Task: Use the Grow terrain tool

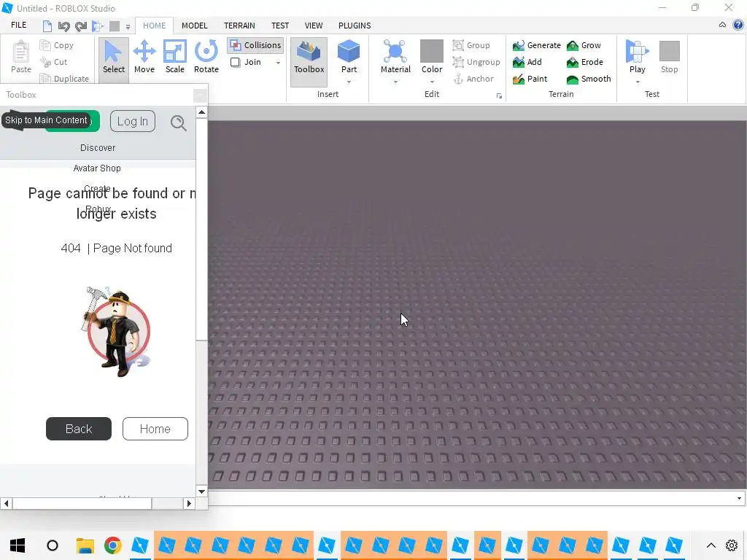Action: click(584, 45)
